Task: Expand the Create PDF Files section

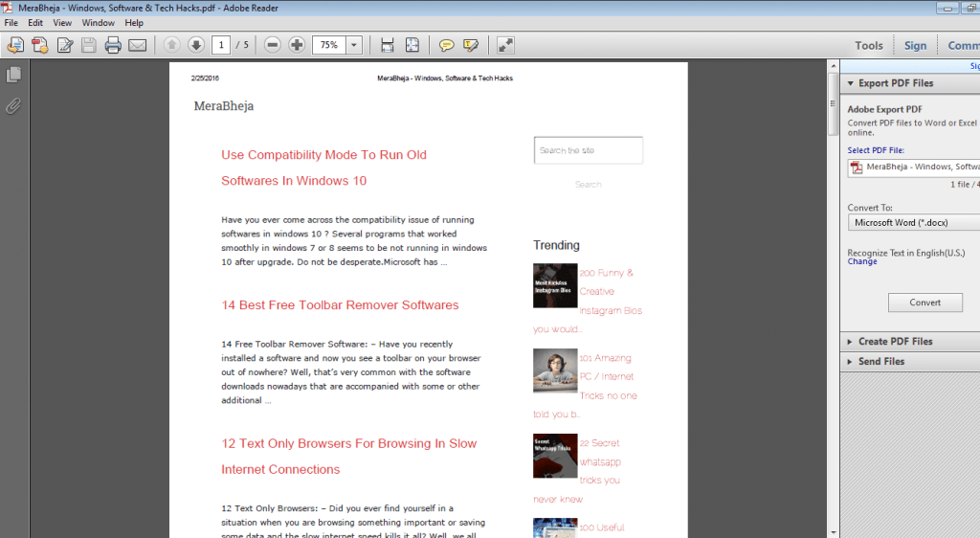Action: coord(896,342)
